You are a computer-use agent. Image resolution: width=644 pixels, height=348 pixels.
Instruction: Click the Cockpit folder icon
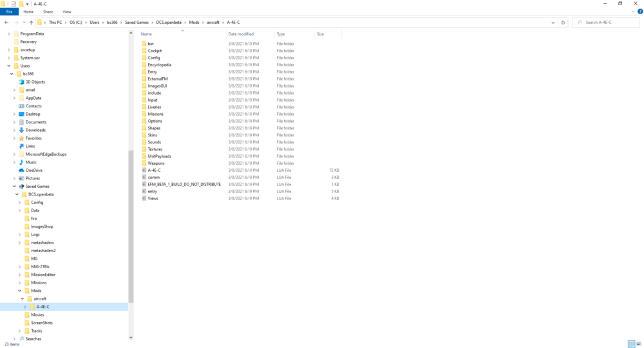[144, 50]
